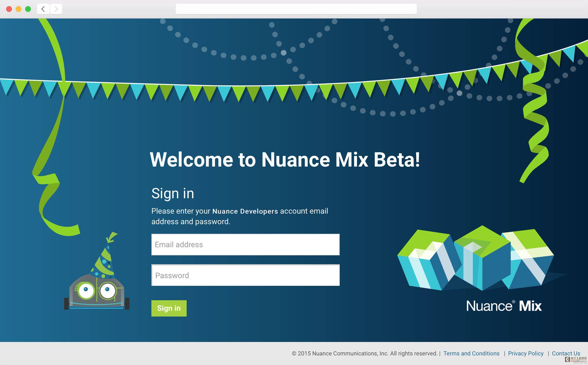Focus the Email address field
Image resolution: width=588 pixels, height=365 pixels.
pos(246,245)
